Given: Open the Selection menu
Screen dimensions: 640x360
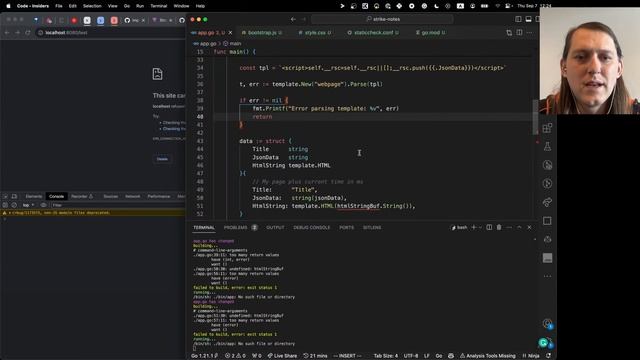Looking at the screenshot, I should pyautogui.click(x=92, y=6).
